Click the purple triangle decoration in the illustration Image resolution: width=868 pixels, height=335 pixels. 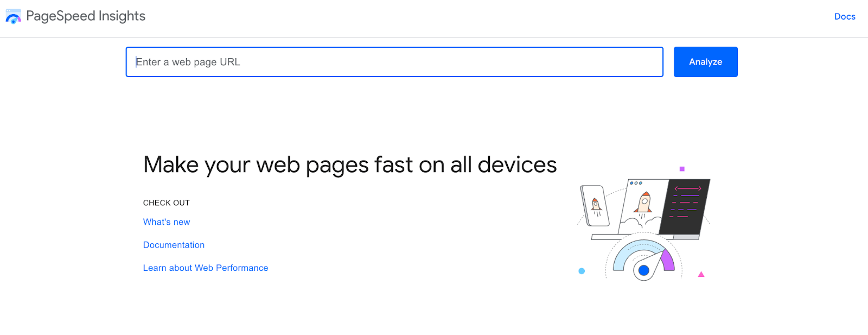[701, 274]
